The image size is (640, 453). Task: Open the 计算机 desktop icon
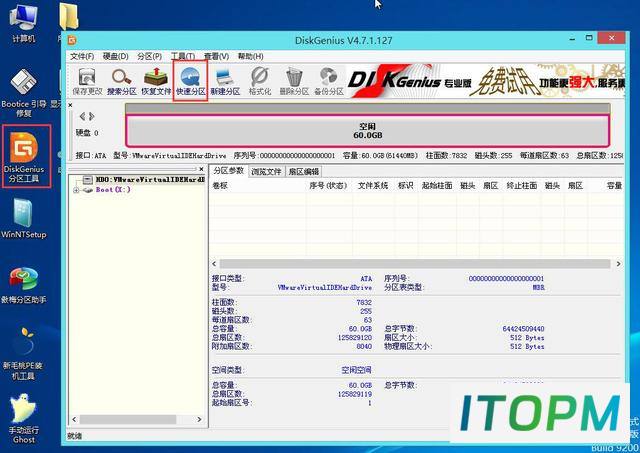click(x=24, y=24)
